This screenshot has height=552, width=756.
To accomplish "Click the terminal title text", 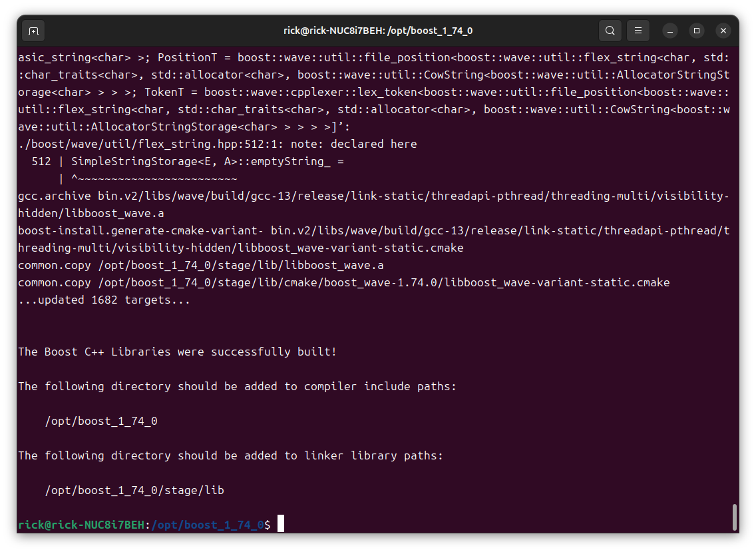I will tap(378, 31).
